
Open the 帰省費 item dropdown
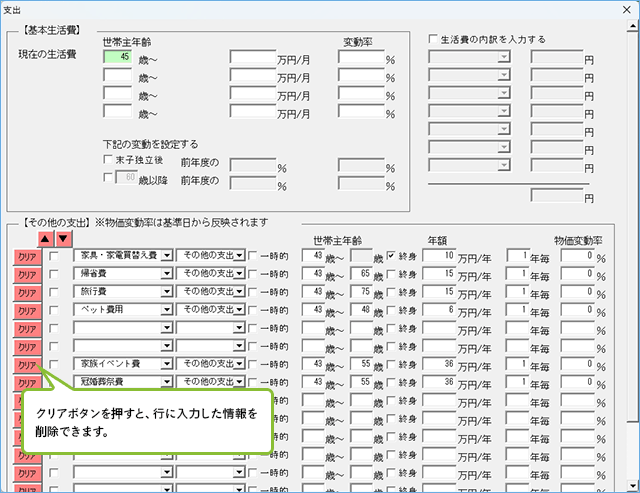click(167, 273)
